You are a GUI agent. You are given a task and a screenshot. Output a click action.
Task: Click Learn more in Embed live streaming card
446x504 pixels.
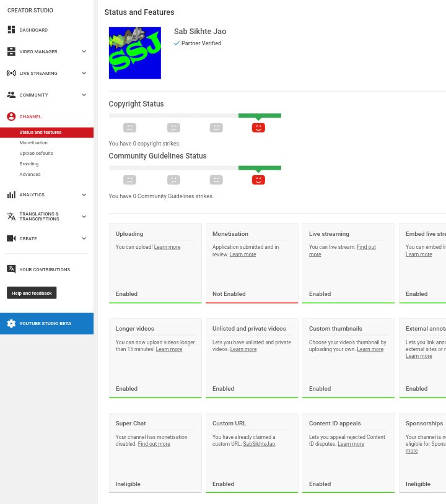pos(419,254)
